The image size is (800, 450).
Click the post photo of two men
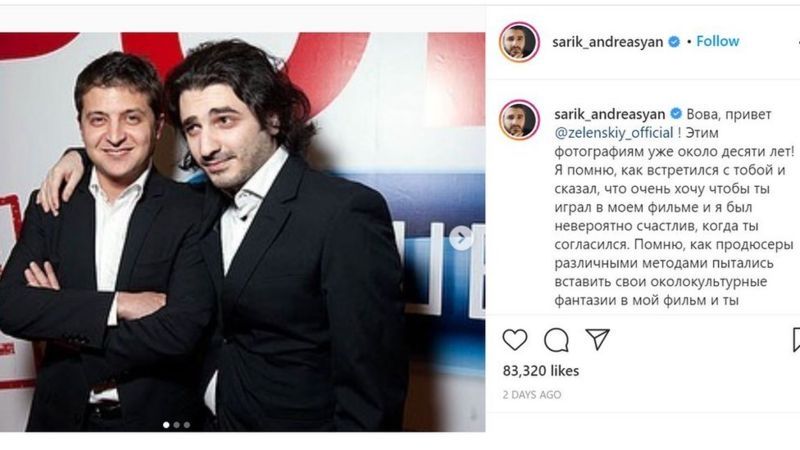pos(242,232)
